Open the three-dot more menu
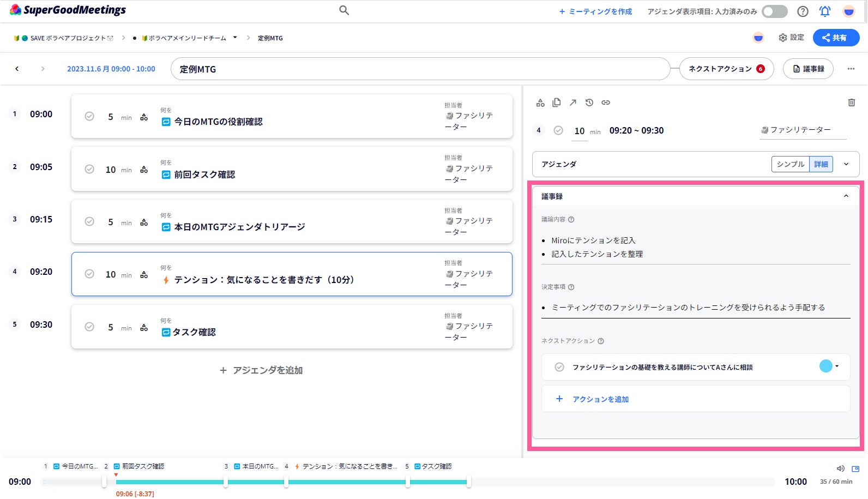 (x=851, y=69)
